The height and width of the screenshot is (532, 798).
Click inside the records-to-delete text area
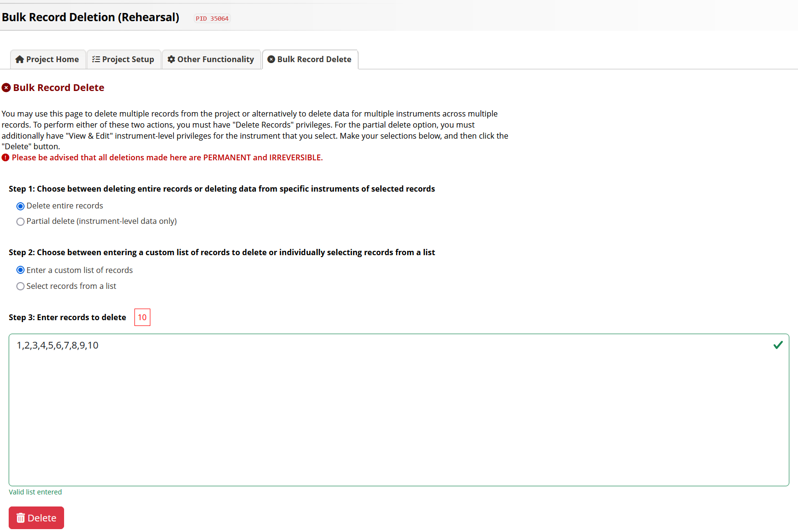point(399,410)
